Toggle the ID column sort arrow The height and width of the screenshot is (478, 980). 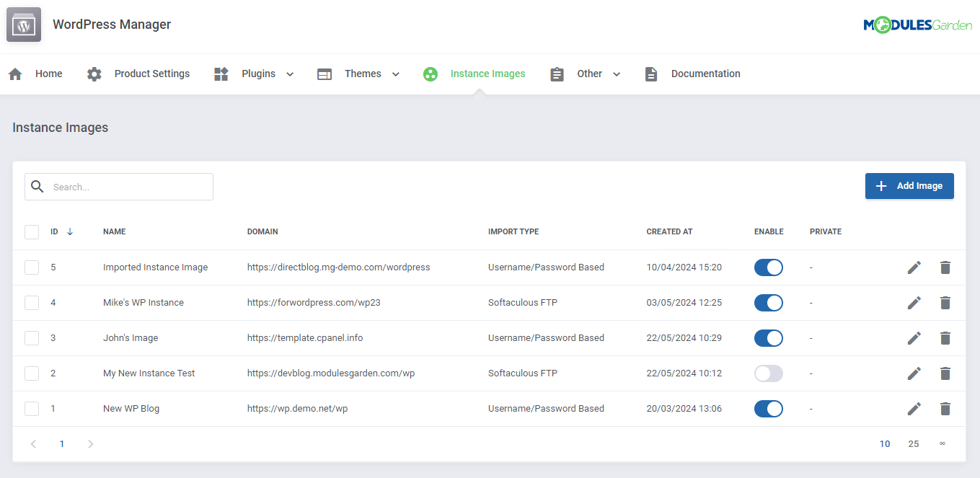click(x=70, y=231)
